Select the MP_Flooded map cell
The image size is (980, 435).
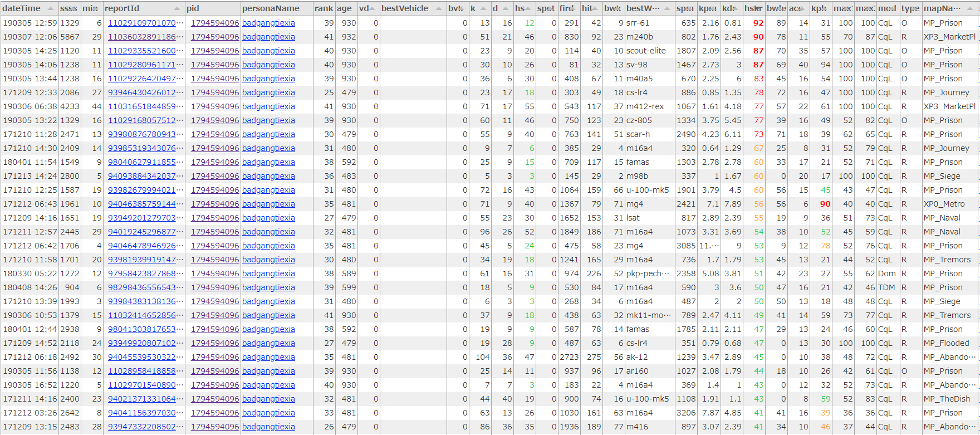click(950, 343)
